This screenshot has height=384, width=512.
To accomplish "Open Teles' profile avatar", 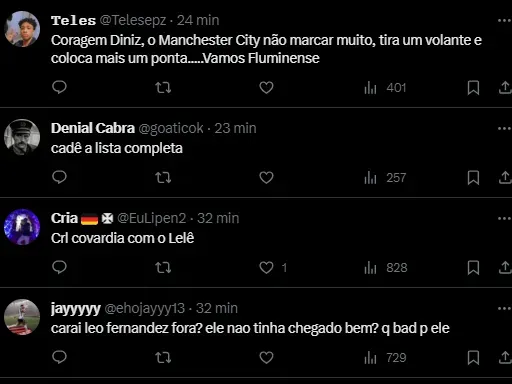I will tap(22, 29).
